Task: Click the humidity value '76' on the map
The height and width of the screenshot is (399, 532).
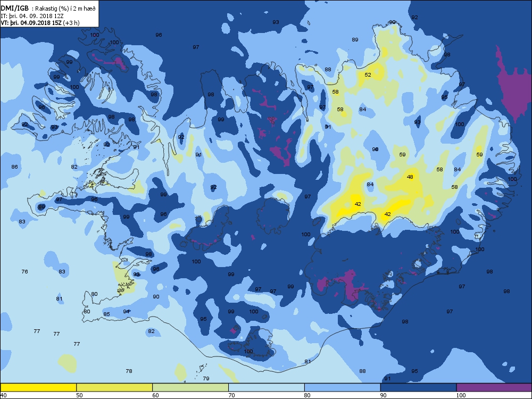Action: pyautogui.click(x=24, y=271)
